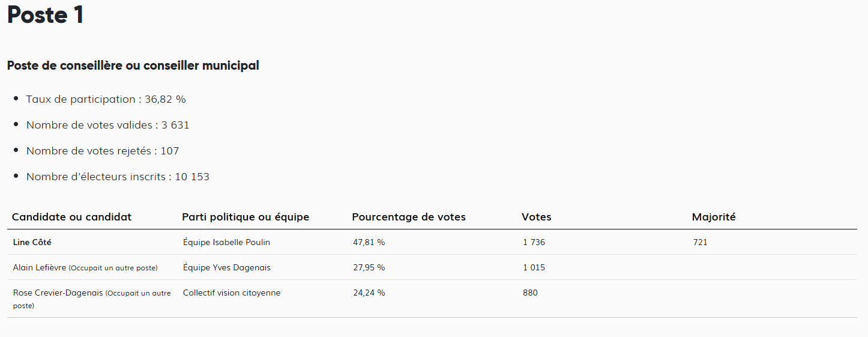Click the 'Majorité' column header
The image size is (868, 337).
pyautogui.click(x=713, y=217)
